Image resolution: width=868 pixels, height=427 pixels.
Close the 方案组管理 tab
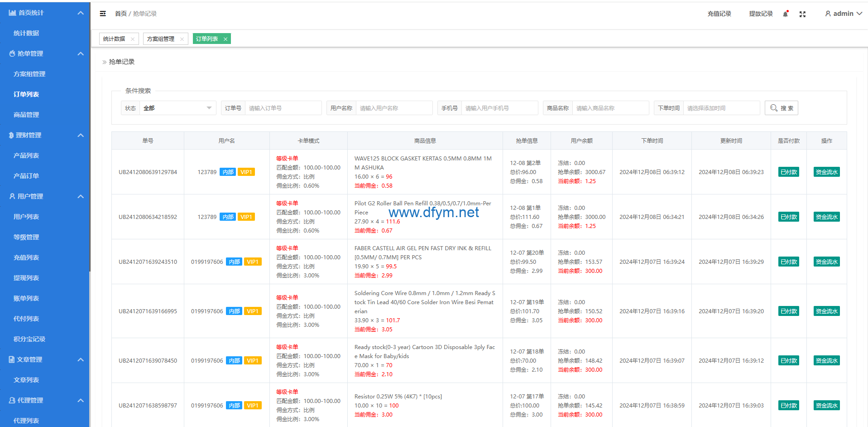tap(182, 39)
